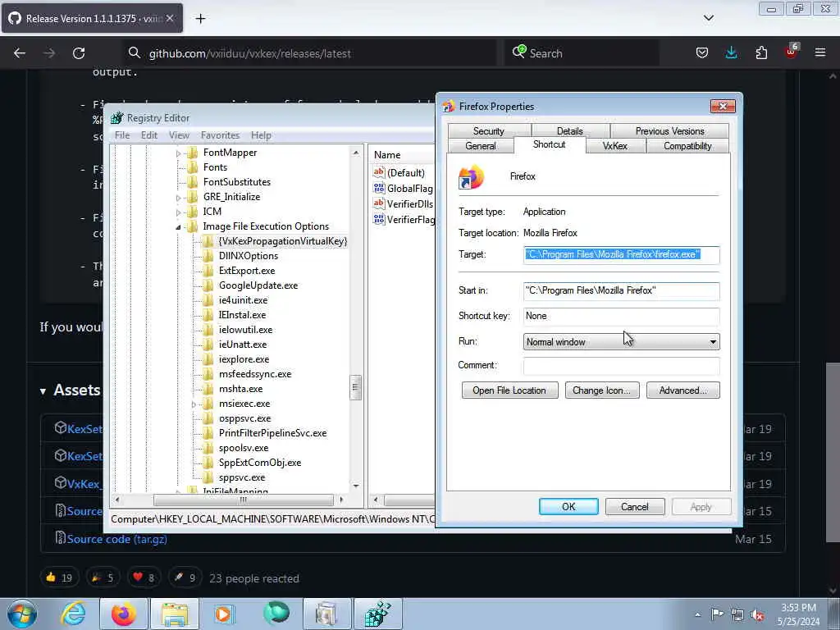Open the Windows Start button
840x630 pixels.
[x=22, y=614]
